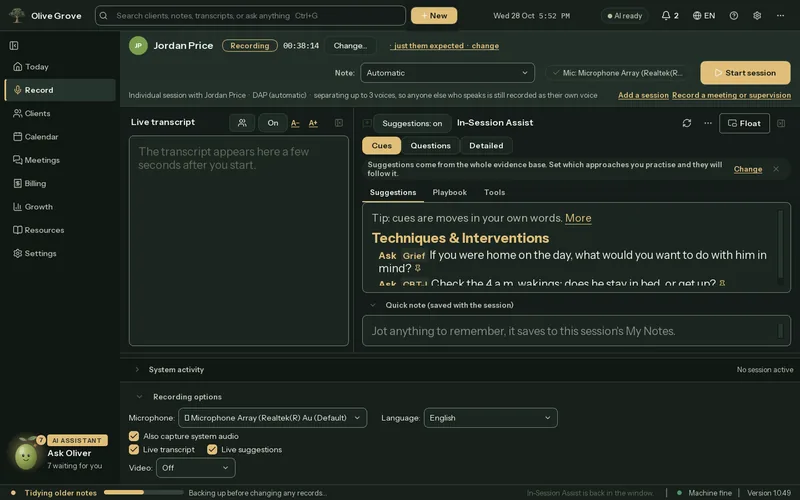Click the Olive Grove tree logo
This screenshot has height=500, width=800.
pos(17,15)
